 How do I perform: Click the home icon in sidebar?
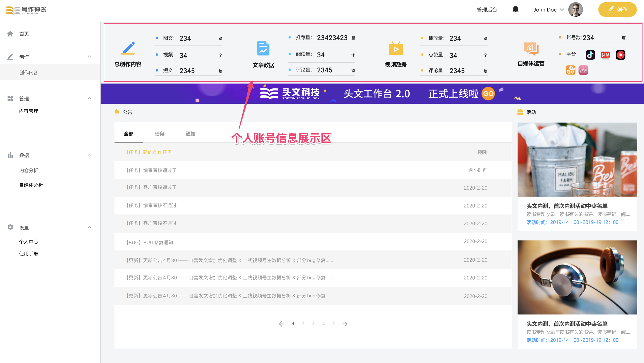click(x=10, y=34)
